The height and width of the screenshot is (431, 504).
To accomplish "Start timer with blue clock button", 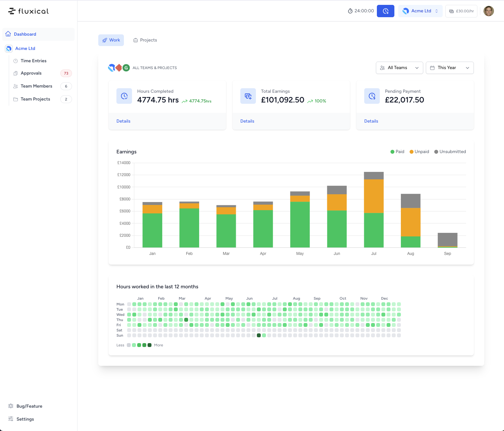I will click(x=385, y=11).
